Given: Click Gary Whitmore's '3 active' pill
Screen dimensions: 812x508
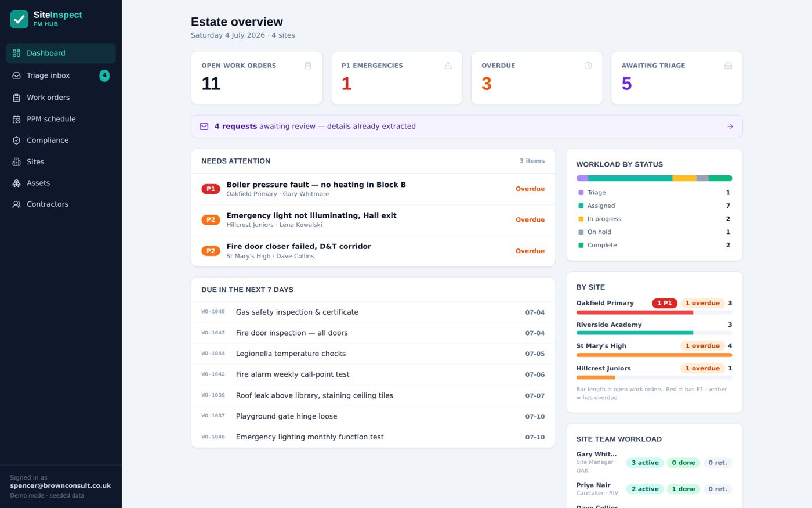Looking at the screenshot, I should [x=645, y=463].
